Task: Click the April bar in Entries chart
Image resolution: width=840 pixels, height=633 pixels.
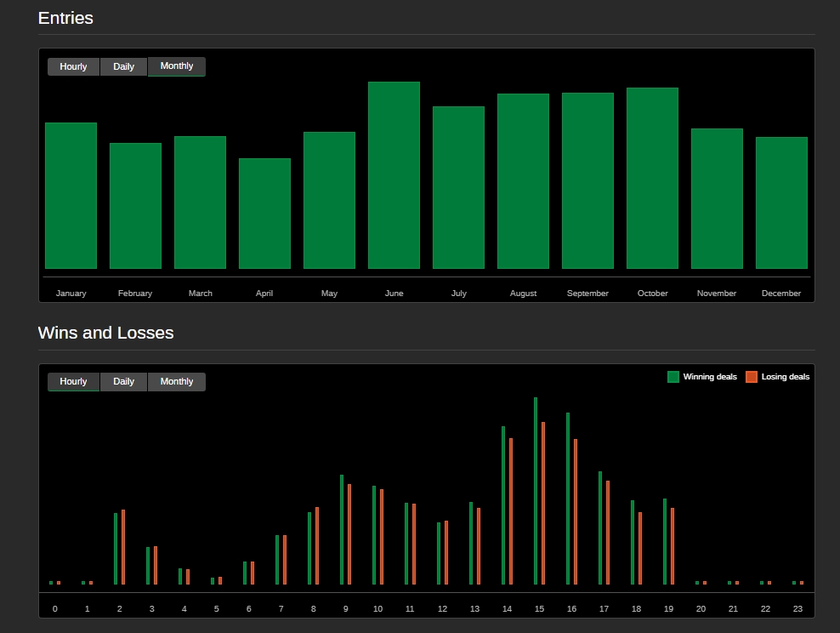Action: pyautogui.click(x=264, y=214)
